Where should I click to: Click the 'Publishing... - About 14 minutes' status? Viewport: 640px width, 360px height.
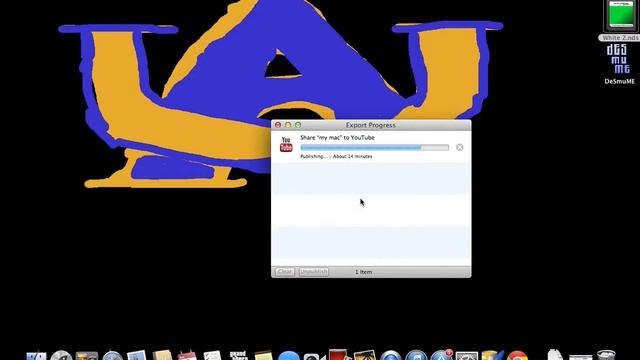click(x=336, y=156)
